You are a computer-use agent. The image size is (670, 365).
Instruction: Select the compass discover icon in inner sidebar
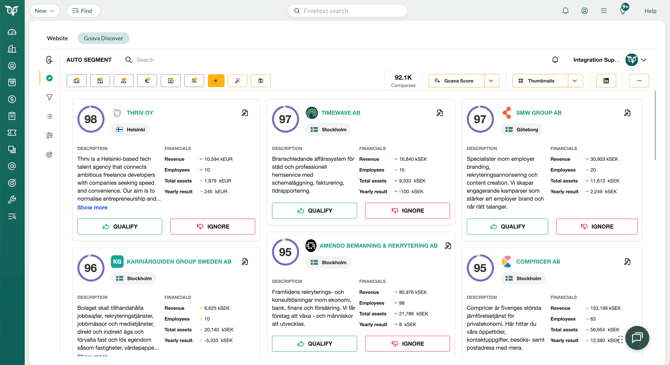click(50, 78)
